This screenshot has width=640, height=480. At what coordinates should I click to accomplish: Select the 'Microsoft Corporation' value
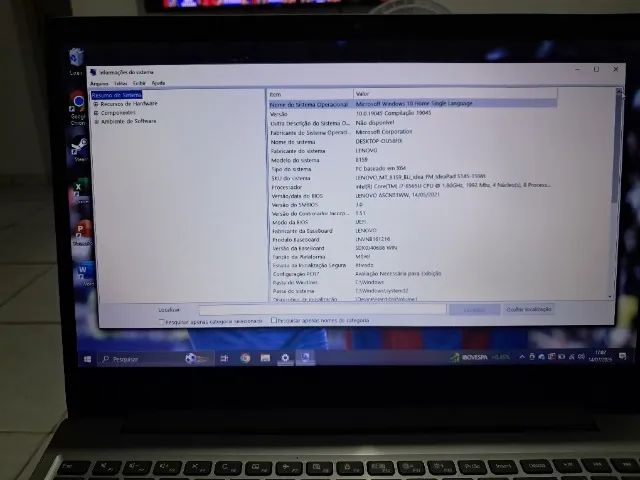coord(384,132)
